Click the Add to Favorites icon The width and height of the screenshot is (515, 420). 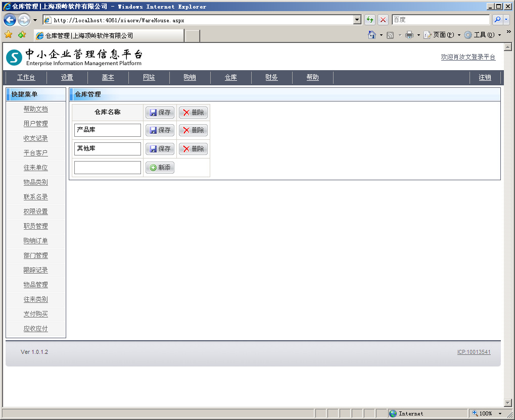(22, 35)
